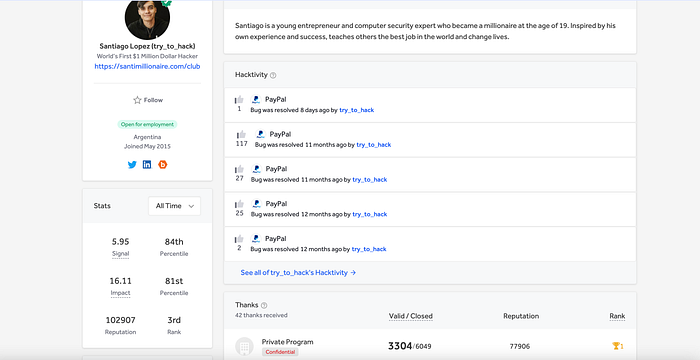Click the Confidential tag under Private Program

click(x=280, y=352)
